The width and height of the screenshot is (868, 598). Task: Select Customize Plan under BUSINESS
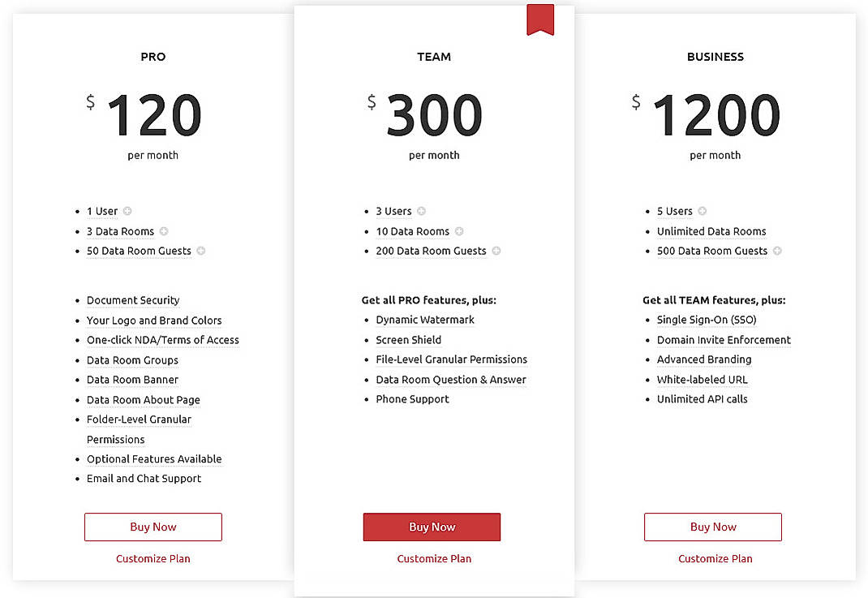715,558
